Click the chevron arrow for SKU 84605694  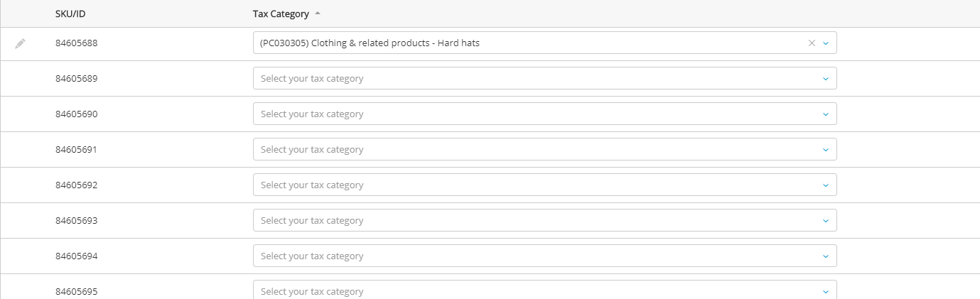[826, 256]
